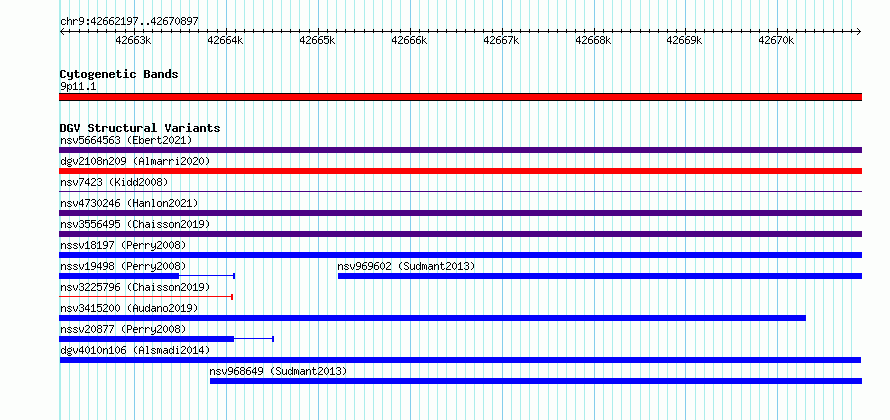Click the 42664k ruler tick label

225,40
